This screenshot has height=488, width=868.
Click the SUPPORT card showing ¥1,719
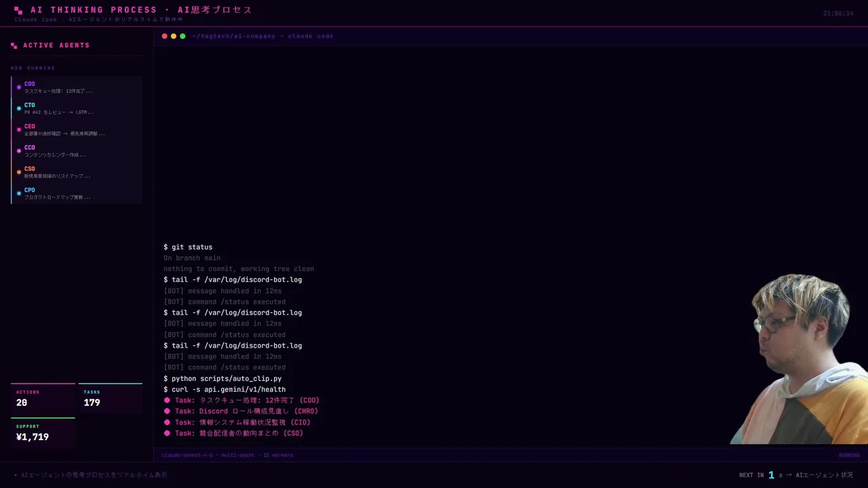pyautogui.click(x=43, y=432)
